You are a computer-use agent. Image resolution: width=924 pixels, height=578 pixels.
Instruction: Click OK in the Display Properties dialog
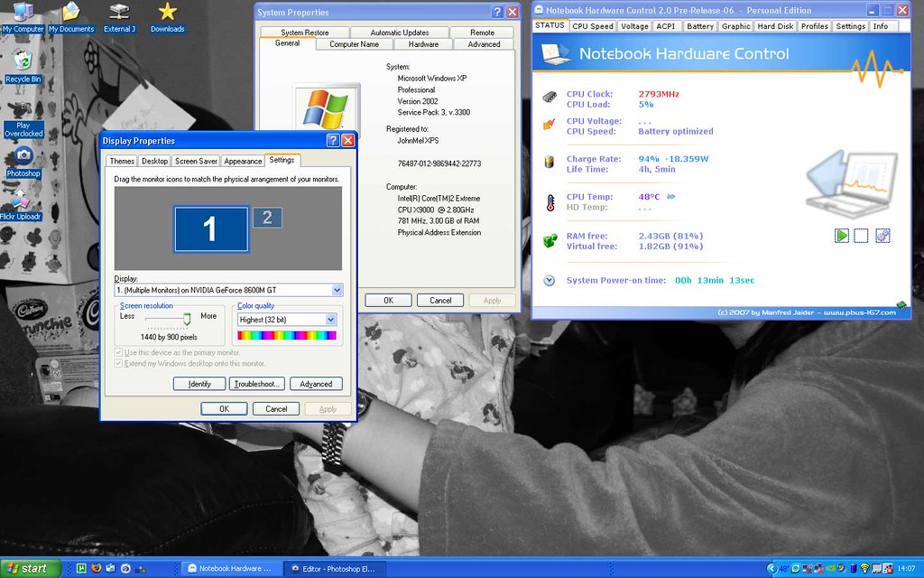point(224,409)
